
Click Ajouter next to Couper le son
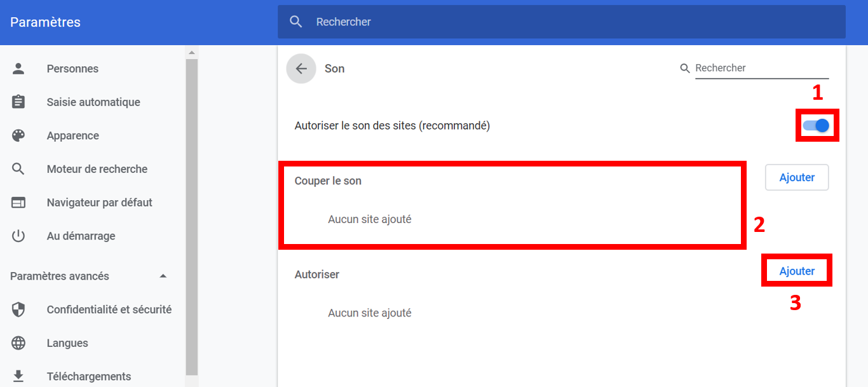click(797, 178)
